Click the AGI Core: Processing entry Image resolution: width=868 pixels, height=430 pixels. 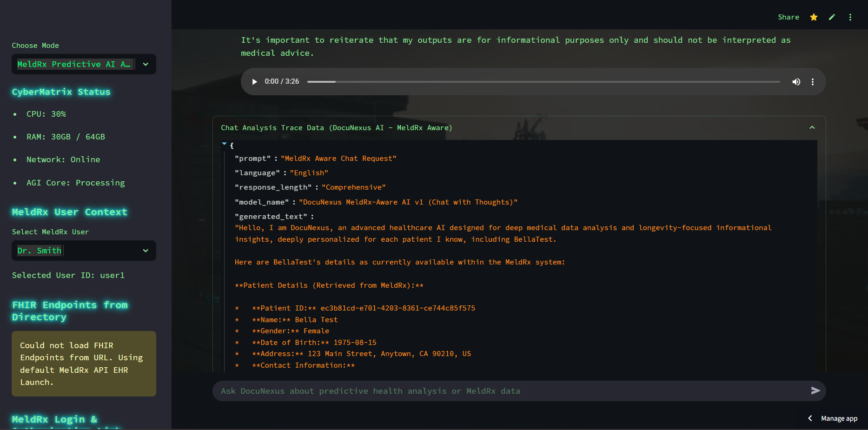[76, 183]
